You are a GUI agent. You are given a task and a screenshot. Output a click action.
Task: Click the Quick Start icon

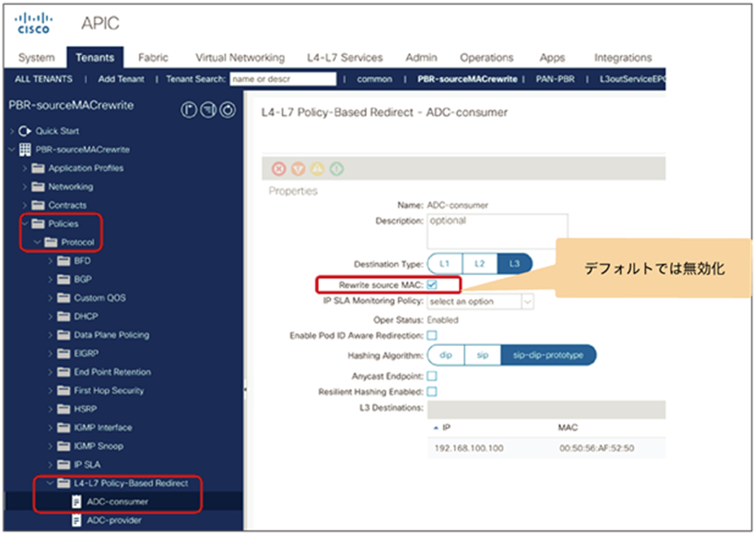(24, 131)
